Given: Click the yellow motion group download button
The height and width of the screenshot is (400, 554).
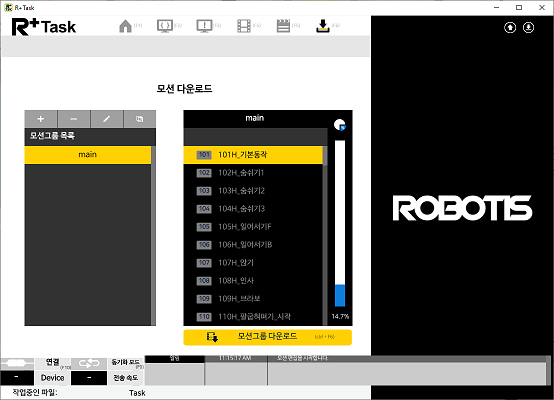Looking at the screenshot, I should point(267,337).
